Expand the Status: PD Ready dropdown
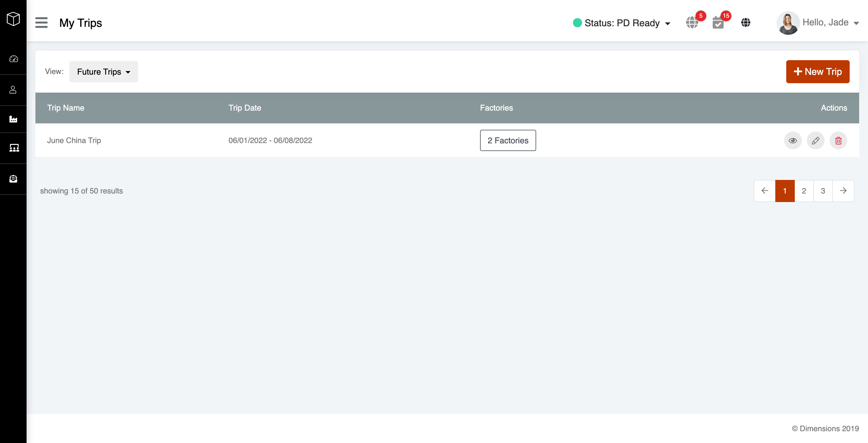The width and height of the screenshot is (868, 443). point(621,23)
